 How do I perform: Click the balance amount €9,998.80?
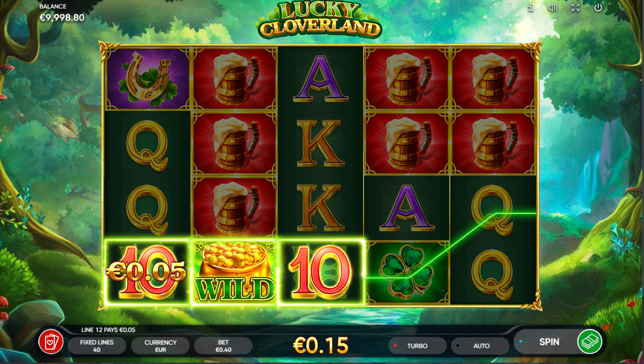tap(62, 18)
